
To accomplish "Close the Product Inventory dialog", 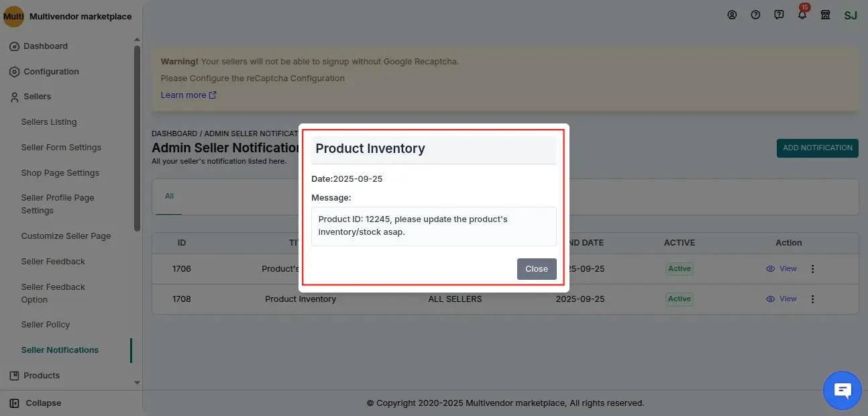I will pyautogui.click(x=536, y=268).
